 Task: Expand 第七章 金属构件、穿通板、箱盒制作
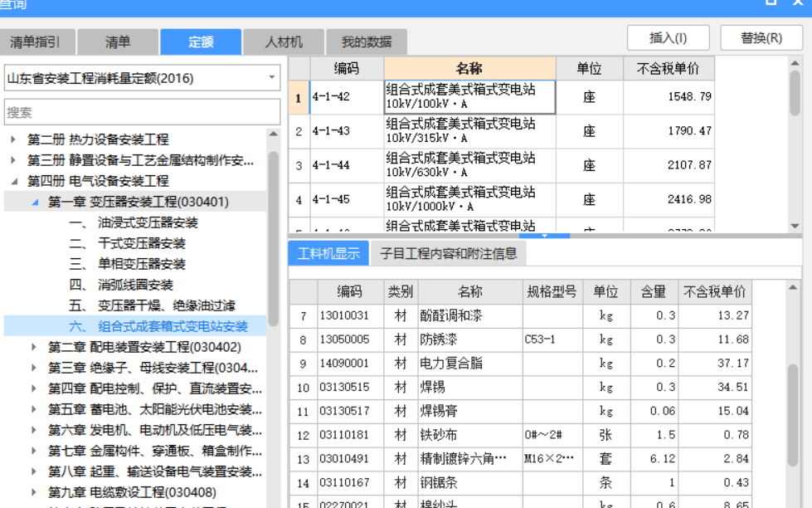[x=34, y=451]
